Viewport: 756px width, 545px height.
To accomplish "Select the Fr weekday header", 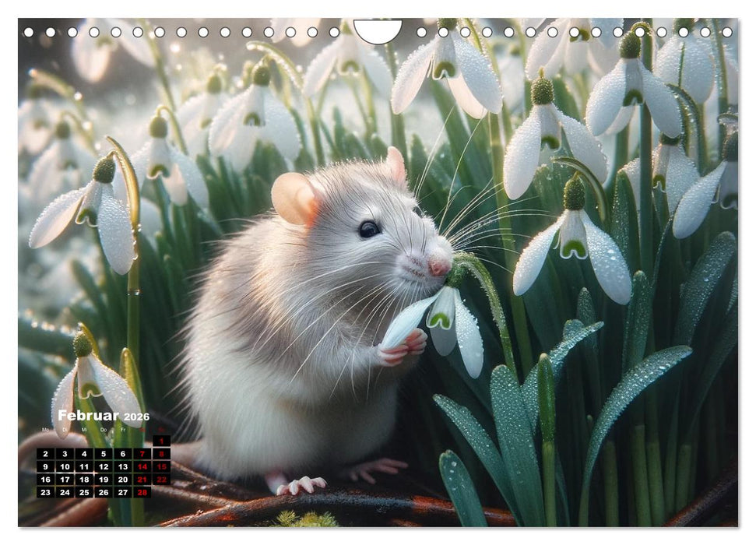I will pos(123,429).
